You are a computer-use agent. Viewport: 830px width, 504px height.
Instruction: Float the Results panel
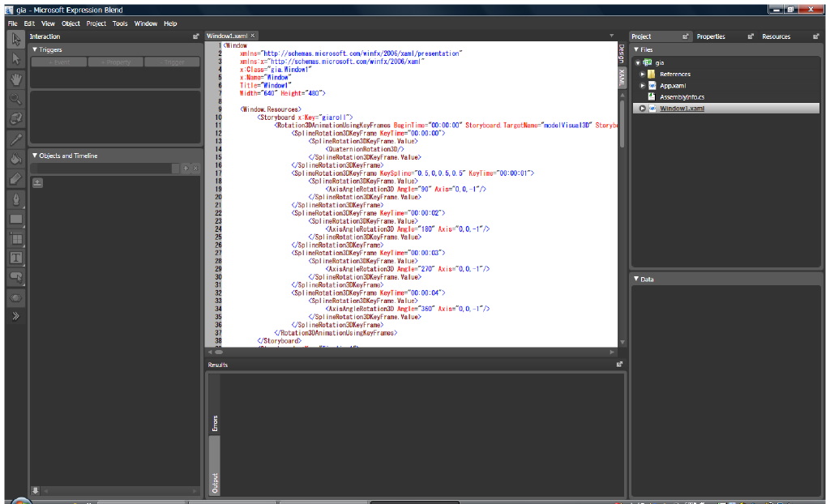coord(619,365)
